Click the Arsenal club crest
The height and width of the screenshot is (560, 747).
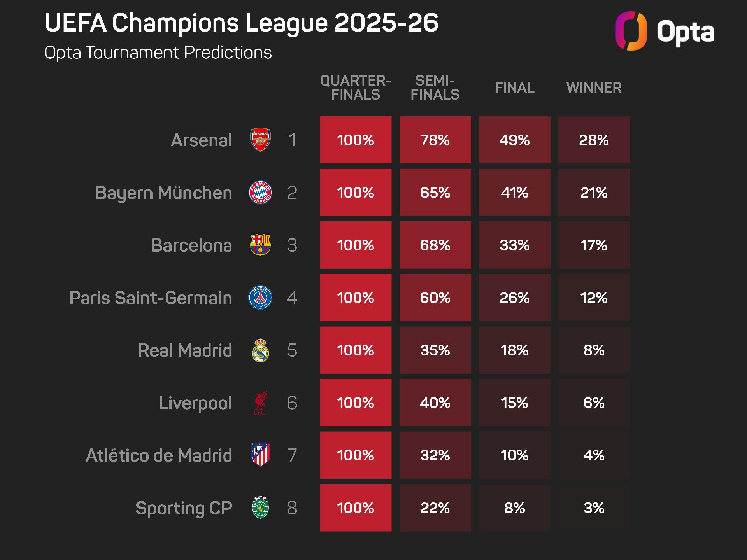click(x=260, y=140)
